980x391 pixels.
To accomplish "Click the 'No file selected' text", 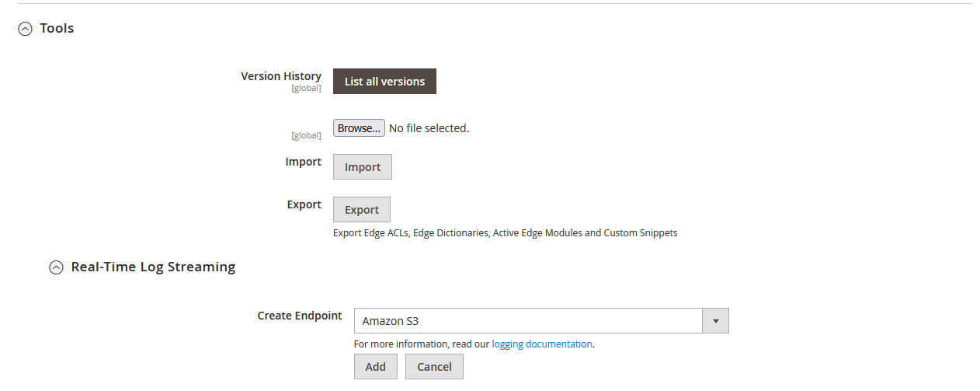I will coord(429,128).
